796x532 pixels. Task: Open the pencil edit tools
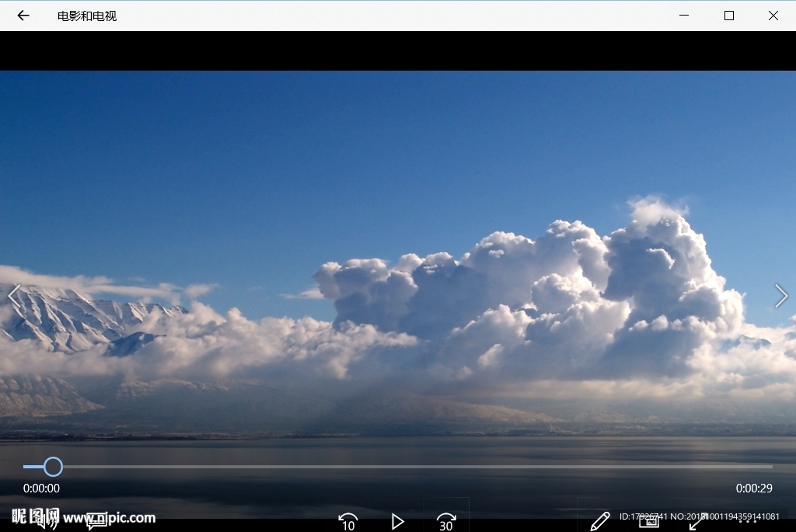coord(600,521)
